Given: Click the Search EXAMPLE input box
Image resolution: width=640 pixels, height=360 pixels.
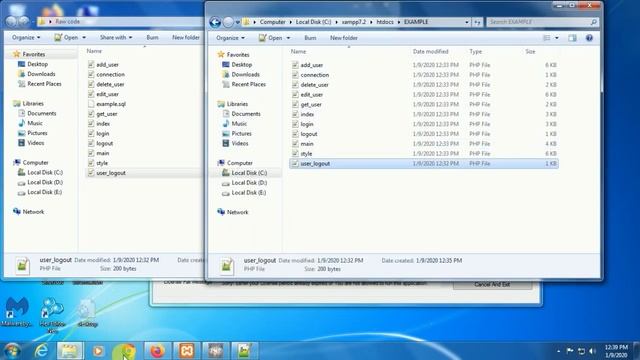Looking at the screenshot, I should tap(539, 22).
